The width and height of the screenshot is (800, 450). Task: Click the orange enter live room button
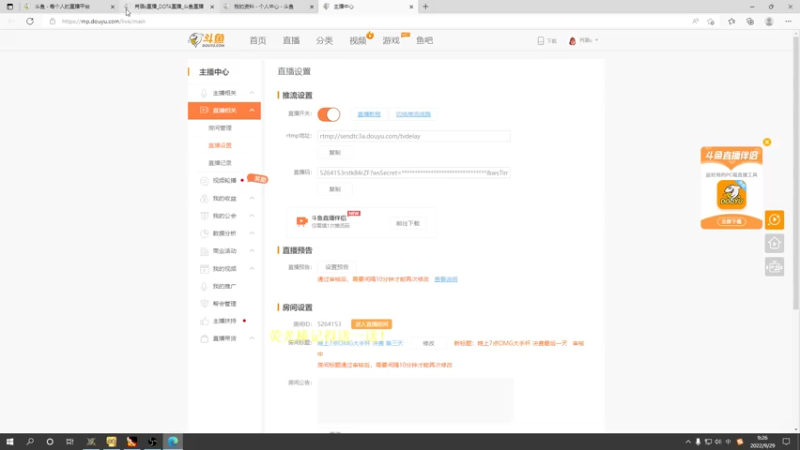[371, 324]
